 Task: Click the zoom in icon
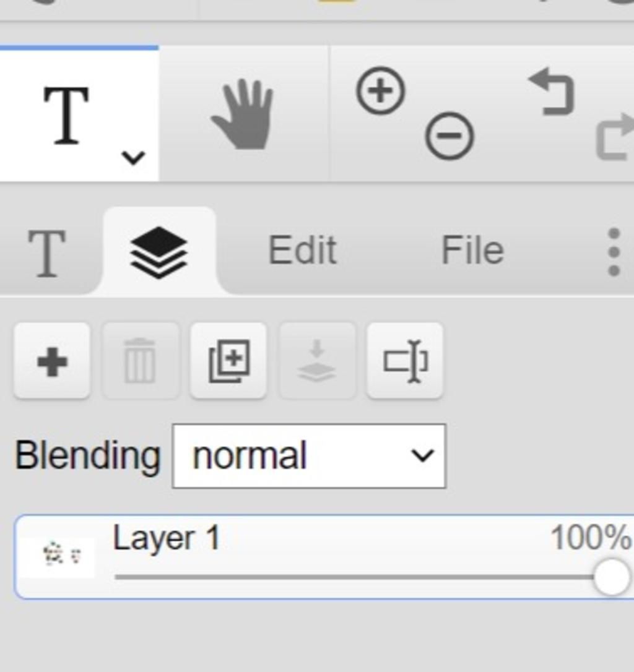click(x=381, y=90)
